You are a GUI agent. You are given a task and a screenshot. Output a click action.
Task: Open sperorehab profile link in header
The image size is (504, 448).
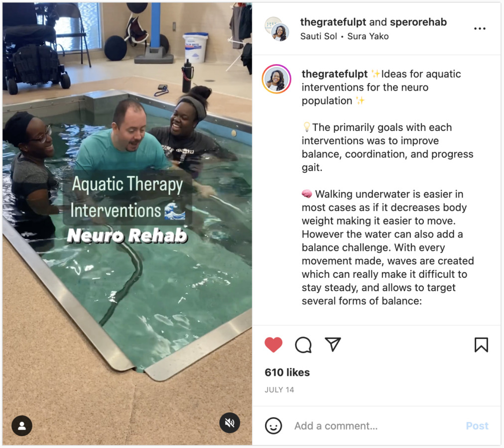pyautogui.click(x=418, y=22)
